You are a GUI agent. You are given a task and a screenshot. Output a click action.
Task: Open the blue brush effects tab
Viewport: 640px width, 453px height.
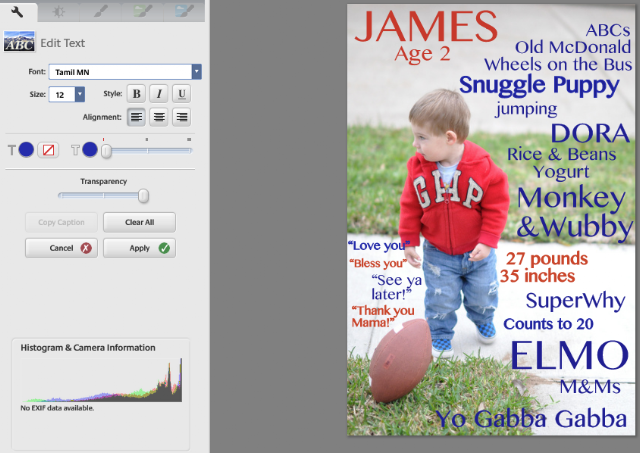184,12
